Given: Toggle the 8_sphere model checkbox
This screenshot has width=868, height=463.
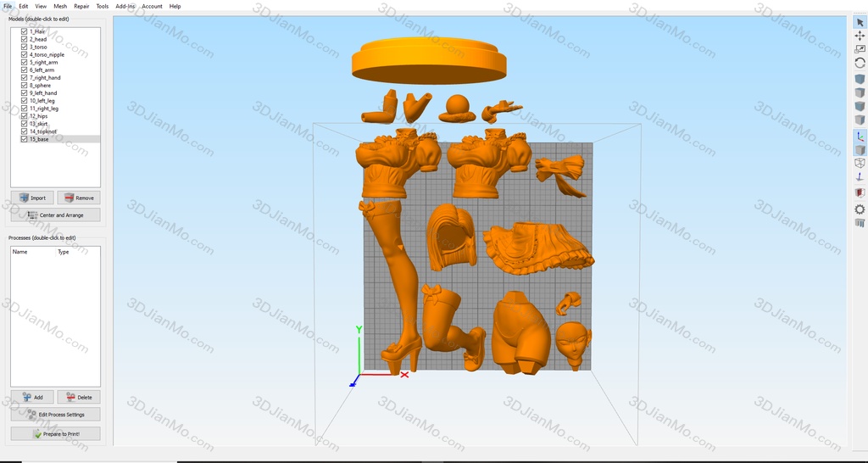Looking at the screenshot, I should (x=24, y=86).
